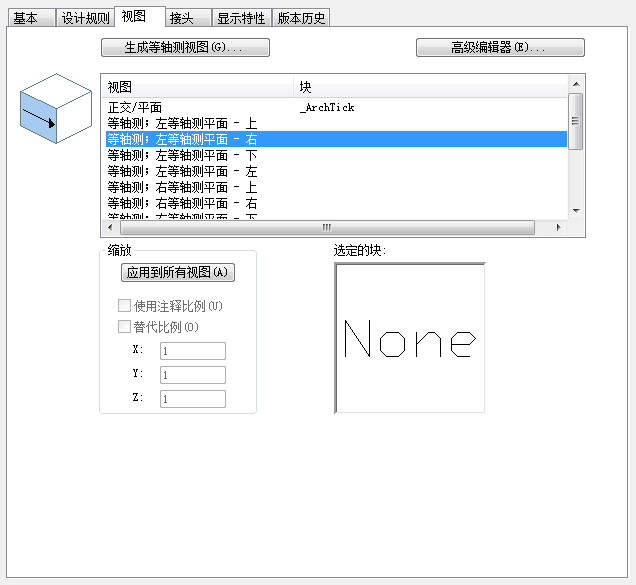Click 应用到所有视图(A) button
Screen dimensions: 636x585
pyautogui.click(x=178, y=272)
